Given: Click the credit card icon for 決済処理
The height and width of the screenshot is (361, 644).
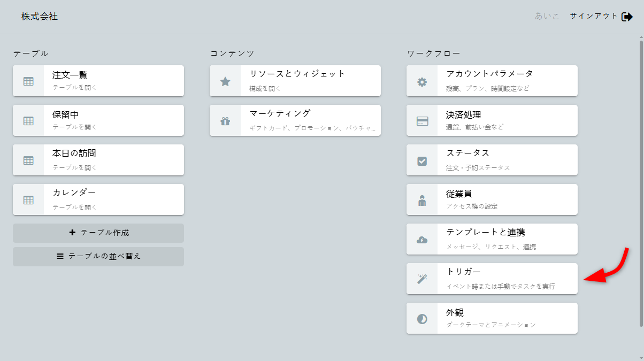Looking at the screenshot, I should tap(422, 121).
